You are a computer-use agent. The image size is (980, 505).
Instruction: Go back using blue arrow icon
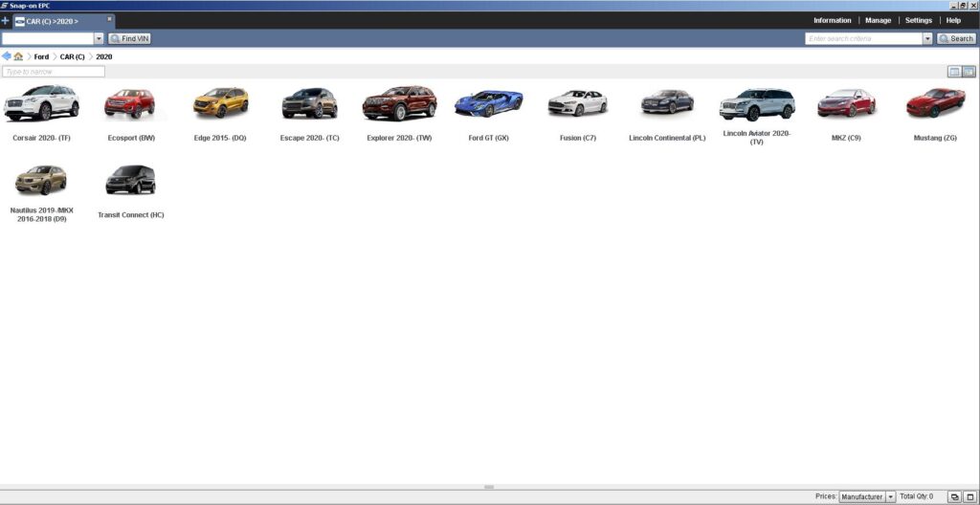pyautogui.click(x=7, y=56)
